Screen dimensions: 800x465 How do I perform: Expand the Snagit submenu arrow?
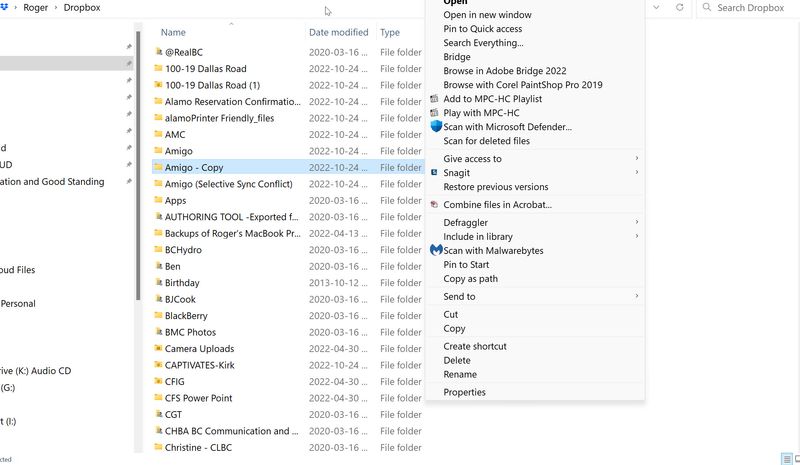637,172
